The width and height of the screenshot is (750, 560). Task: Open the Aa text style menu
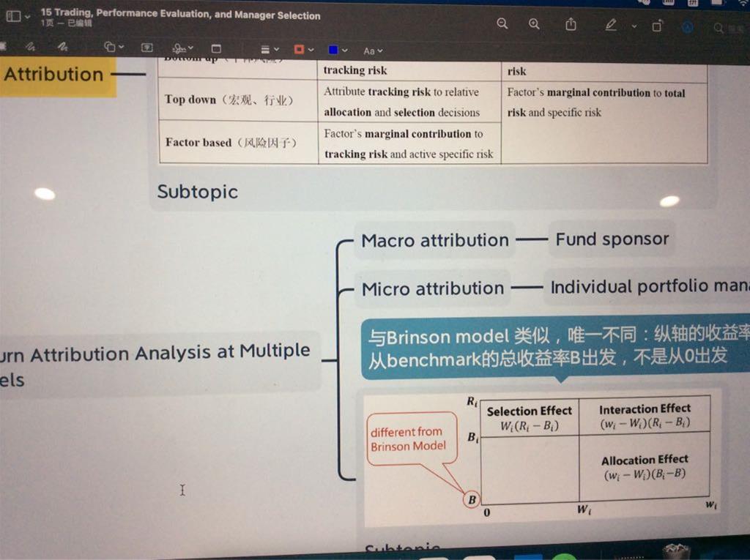point(373,51)
